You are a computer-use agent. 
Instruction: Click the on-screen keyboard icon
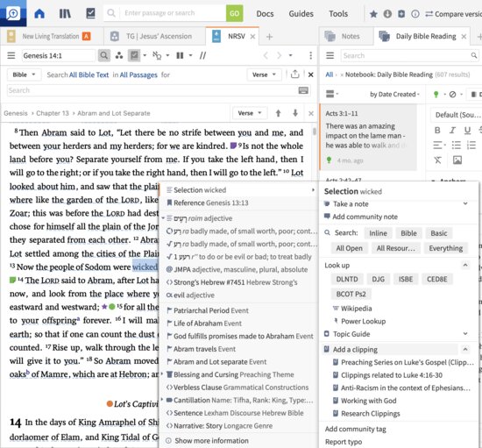coord(303,90)
